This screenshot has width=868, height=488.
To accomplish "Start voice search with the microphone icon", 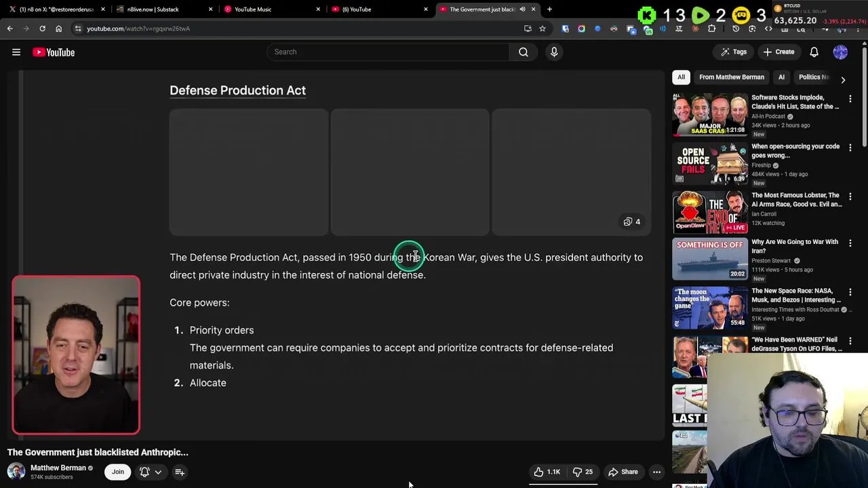I will pyautogui.click(x=554, y=52).
